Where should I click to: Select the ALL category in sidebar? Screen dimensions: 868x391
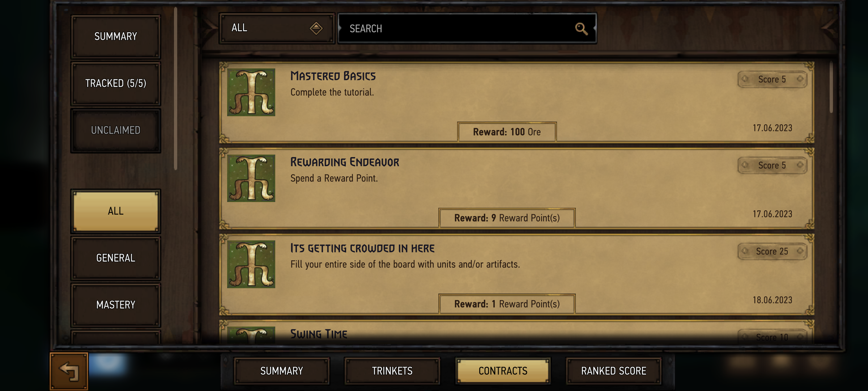116,211
